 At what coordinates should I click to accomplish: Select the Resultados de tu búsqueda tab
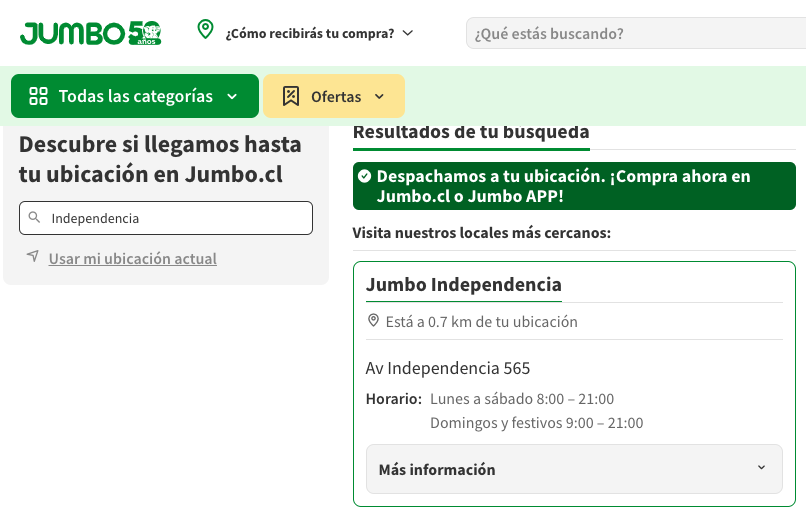coord(471,135)
